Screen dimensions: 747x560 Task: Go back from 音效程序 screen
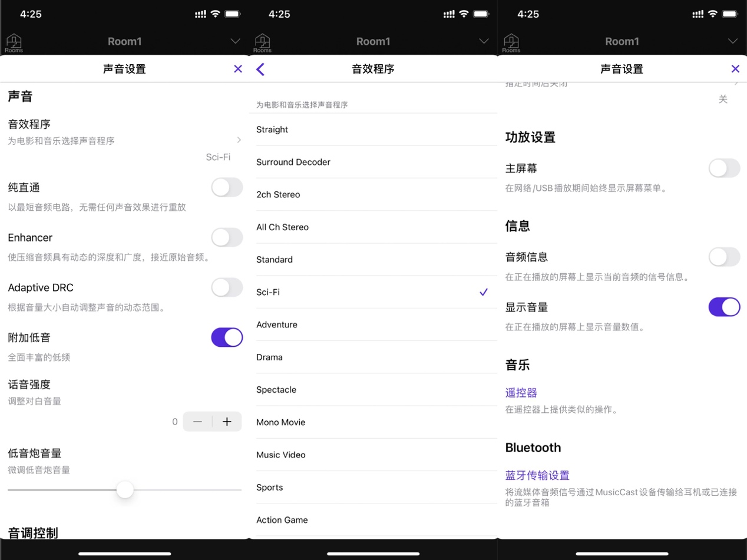pyautogui.click(x=260, y=69)
